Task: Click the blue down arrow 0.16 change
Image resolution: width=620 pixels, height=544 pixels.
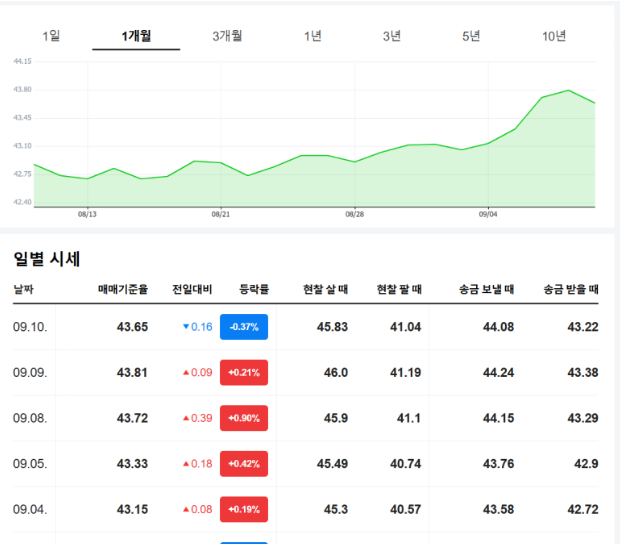Action: click(x=197, y=327)
